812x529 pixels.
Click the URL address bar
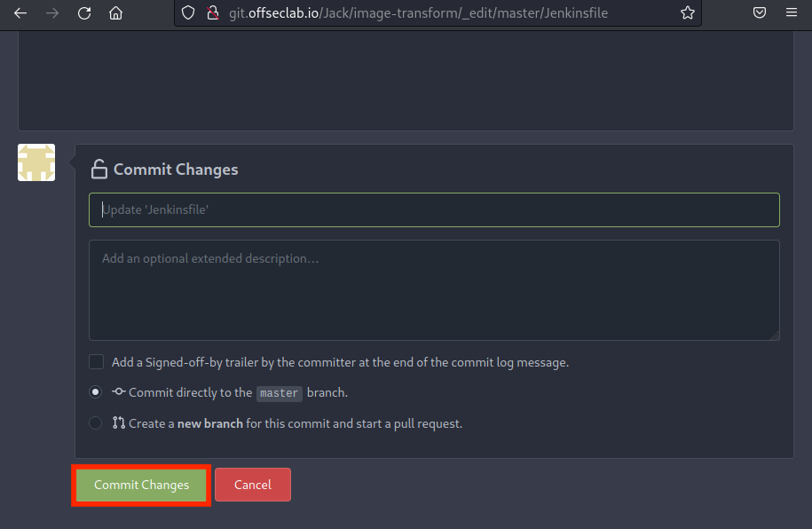point(444,13)
